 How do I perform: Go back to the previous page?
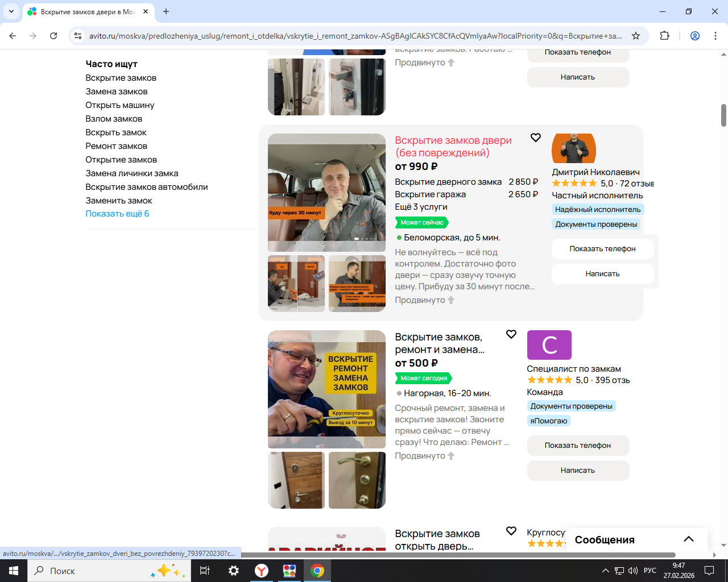click(x=13, y=36)
